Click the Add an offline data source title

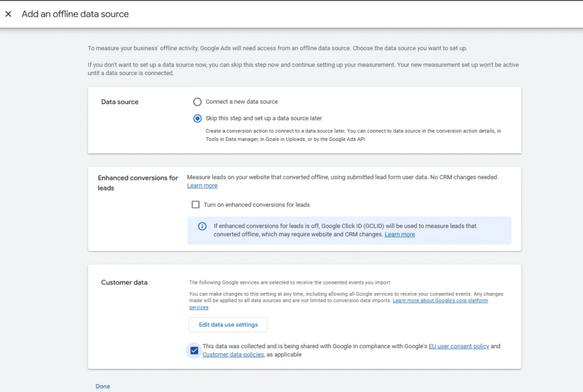tap(75, 14)
